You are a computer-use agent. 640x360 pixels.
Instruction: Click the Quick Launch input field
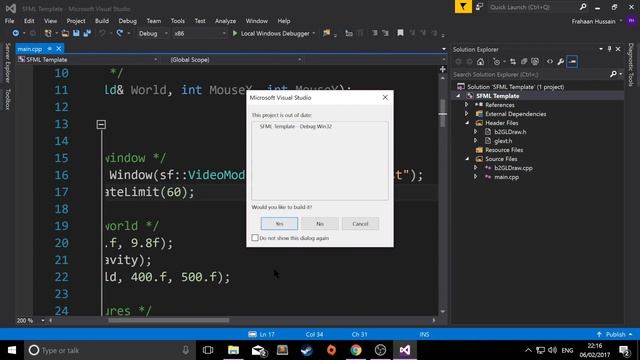pyautogui.click(x=533, y=7)
